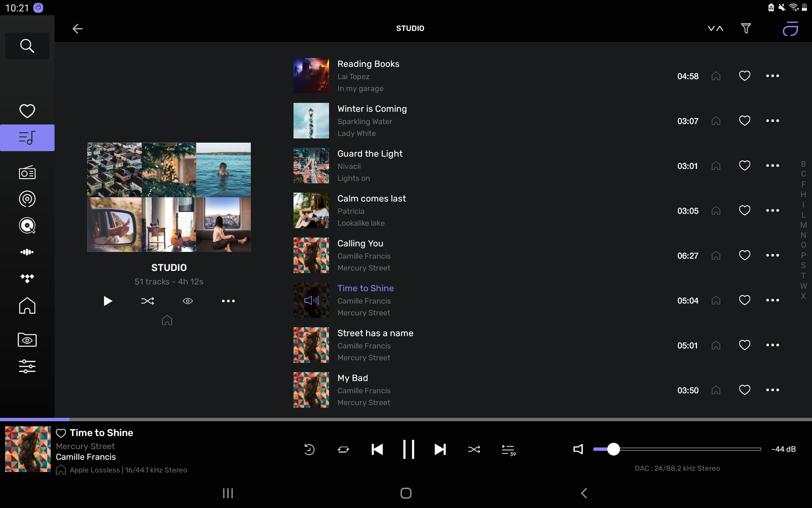812x508 pixels.
Task: Click the STUDIO playlist collage cover
Action: 169,197
